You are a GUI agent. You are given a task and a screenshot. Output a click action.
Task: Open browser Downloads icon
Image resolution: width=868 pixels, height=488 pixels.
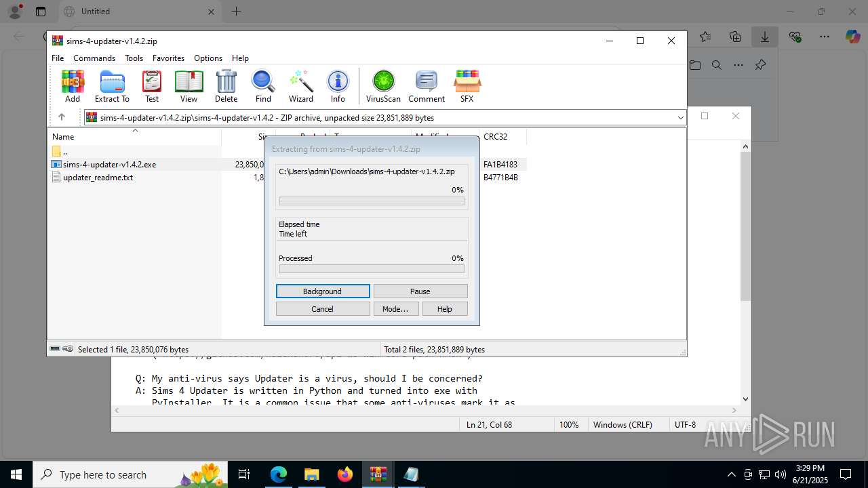coord(765,37)
